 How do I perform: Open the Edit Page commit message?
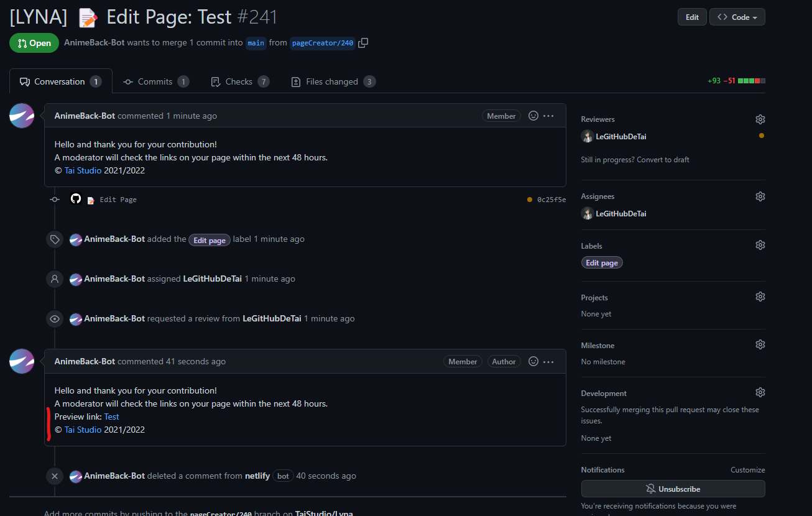(118, 200)
